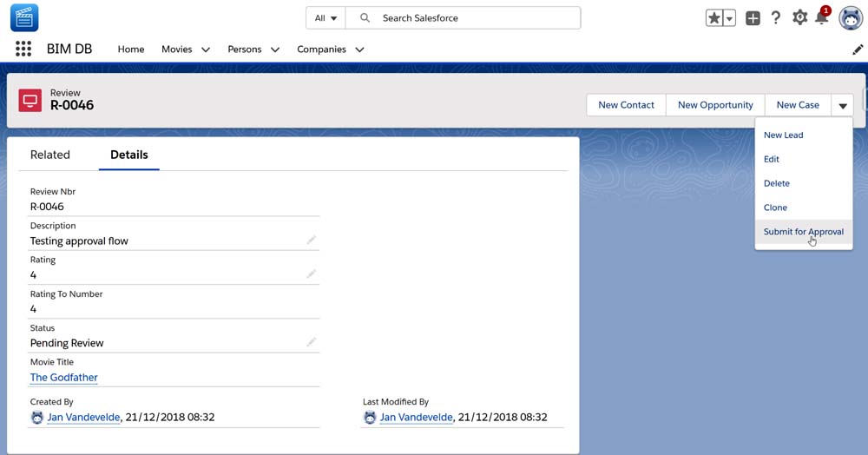Choose New Lead from the menu
This screenshot has height=455, width=868.
pos(803,135)
